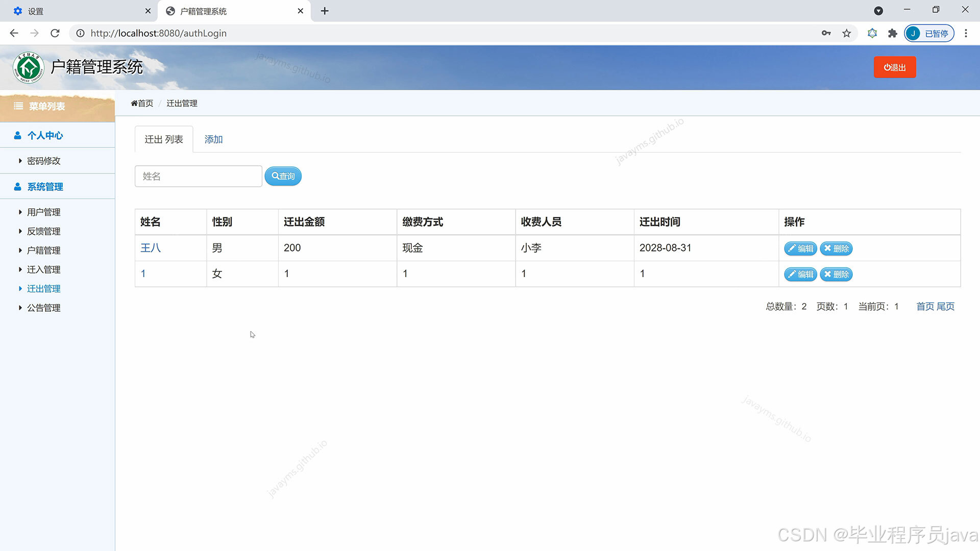Screen dimensions: 980x551
Task: Open 公告管理 menu item
Action: pyautogui.click(x=43, y=308)
